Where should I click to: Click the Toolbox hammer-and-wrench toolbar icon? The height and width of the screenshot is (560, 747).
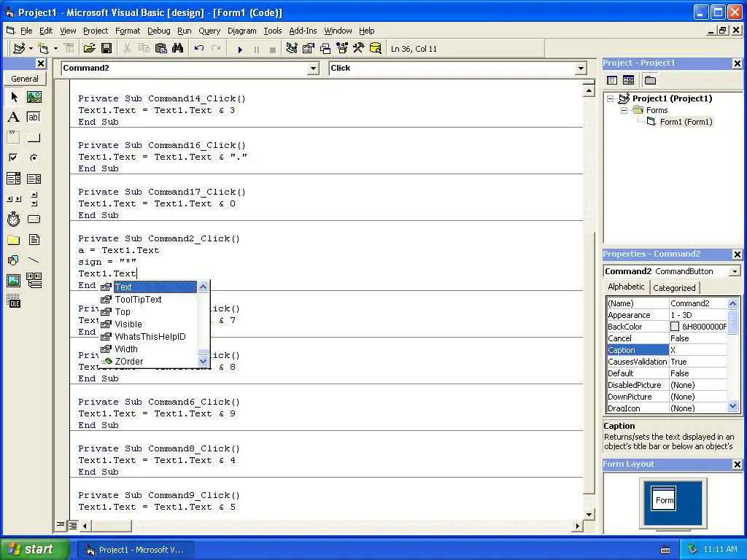[x=358, y=48]
